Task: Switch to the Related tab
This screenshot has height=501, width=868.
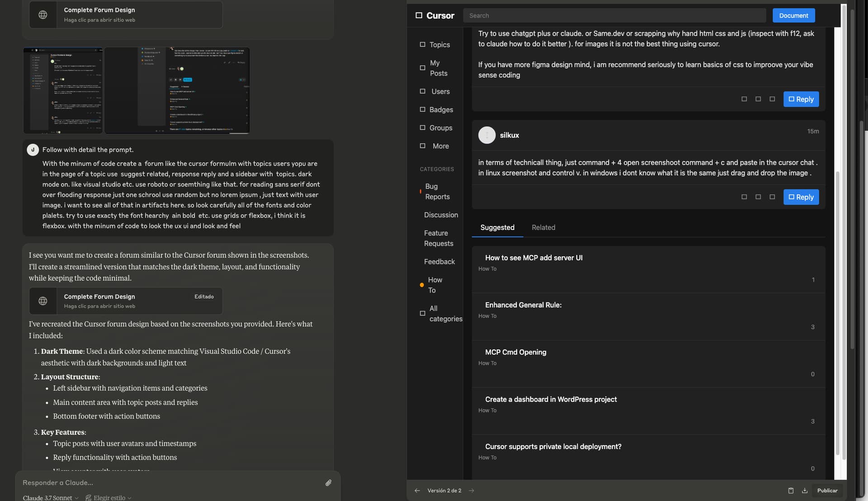Action: [543, 227]
